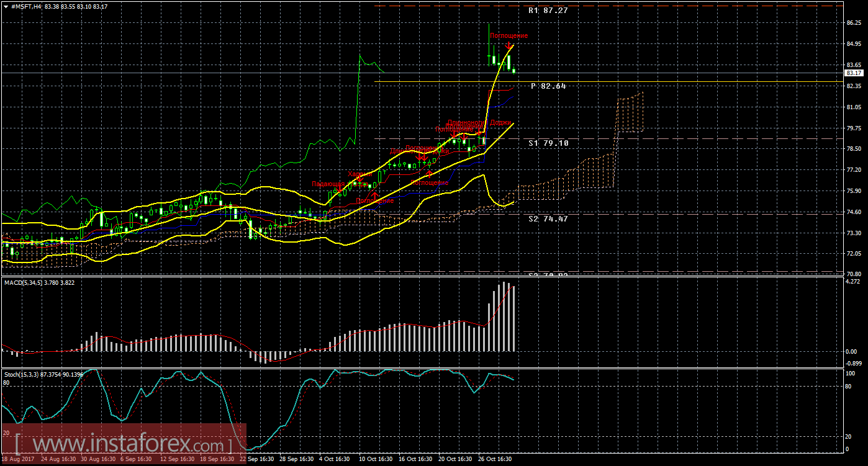Click the #MSFT,H4 symbol title text

coord(27,6)
